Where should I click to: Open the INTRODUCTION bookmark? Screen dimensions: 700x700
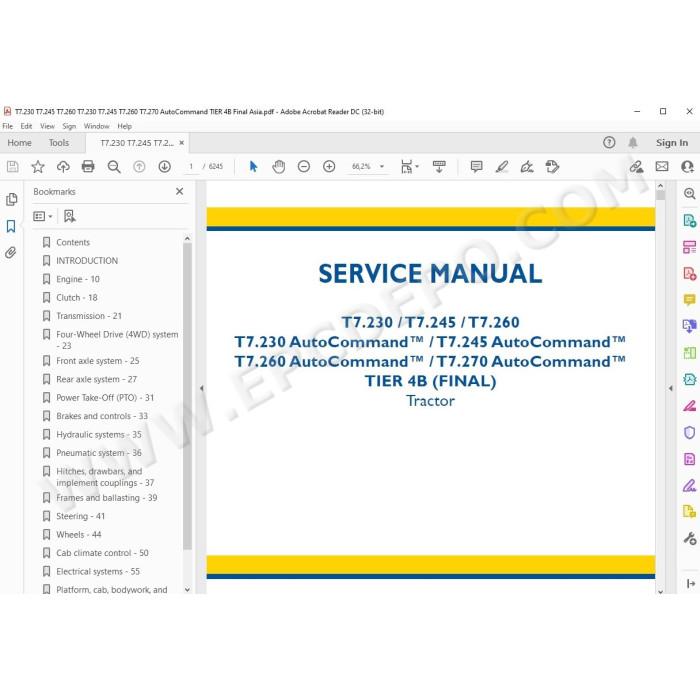tap(87, 261)
